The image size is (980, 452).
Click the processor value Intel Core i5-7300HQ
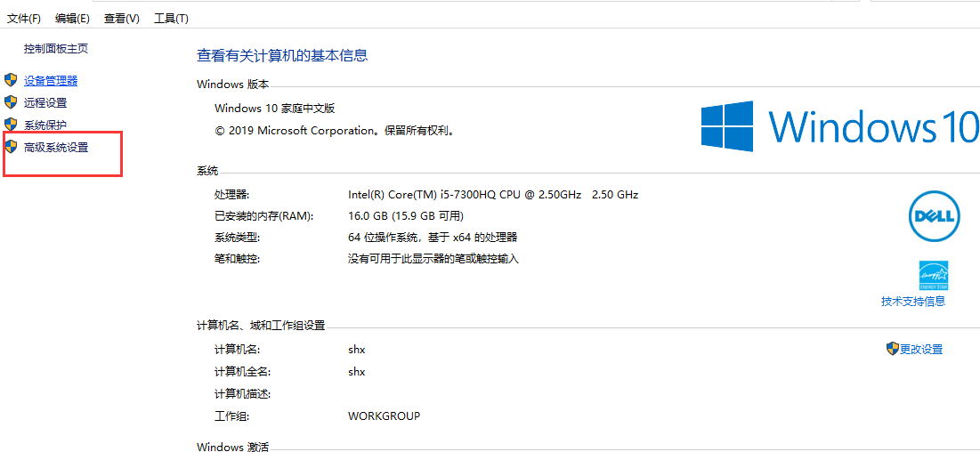[x=493, y=195]
